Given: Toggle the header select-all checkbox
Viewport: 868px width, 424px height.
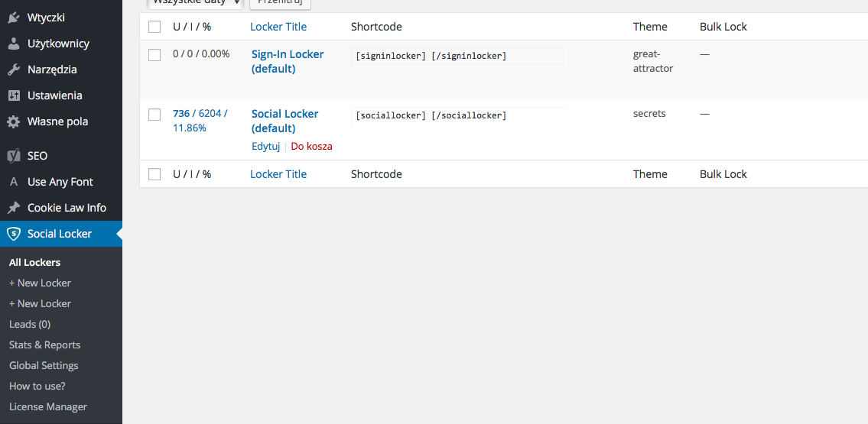Looking at the screenshot, I should click(154, 27).
